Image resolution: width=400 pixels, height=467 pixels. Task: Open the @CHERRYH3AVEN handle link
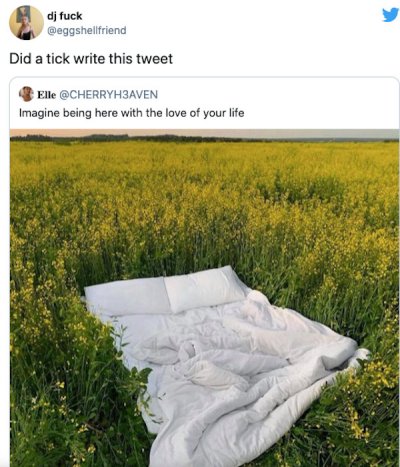point(108,94)
